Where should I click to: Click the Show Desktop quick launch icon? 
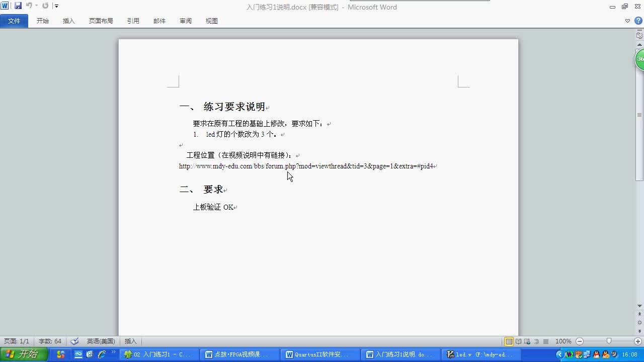click(x=78, y=354)
